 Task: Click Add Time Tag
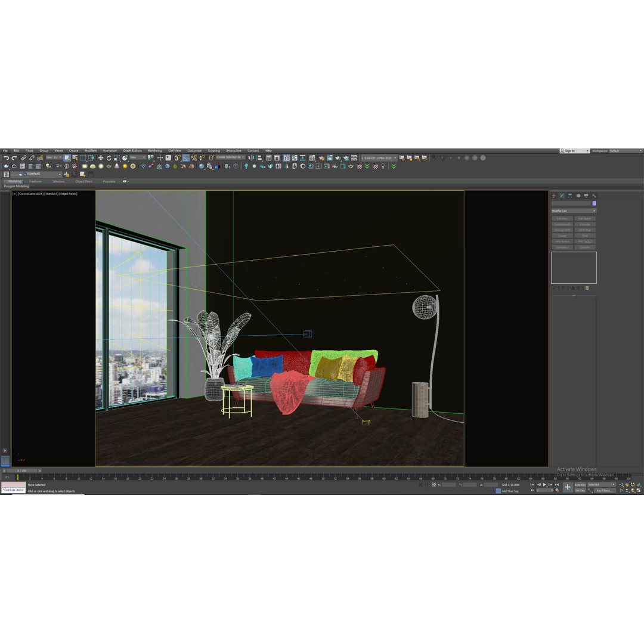pos(510,491)
